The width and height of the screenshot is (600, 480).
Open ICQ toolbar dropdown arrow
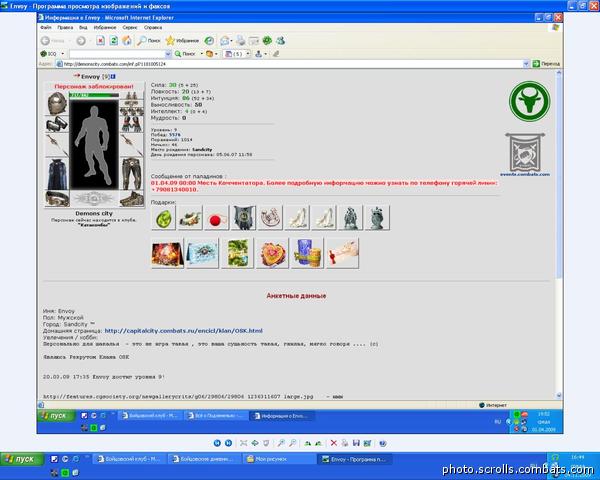[x=63, y=54]
